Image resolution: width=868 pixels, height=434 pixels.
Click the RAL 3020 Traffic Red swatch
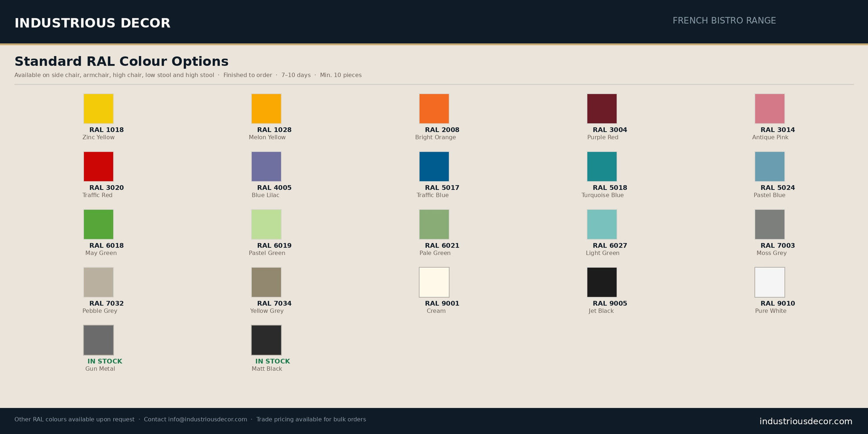(x=99, y=166)
